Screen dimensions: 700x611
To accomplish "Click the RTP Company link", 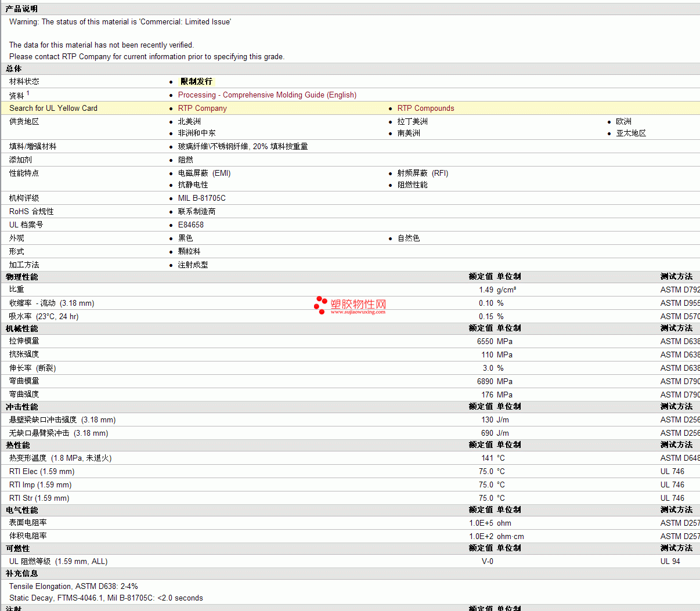I will click(x=202, y=108).
